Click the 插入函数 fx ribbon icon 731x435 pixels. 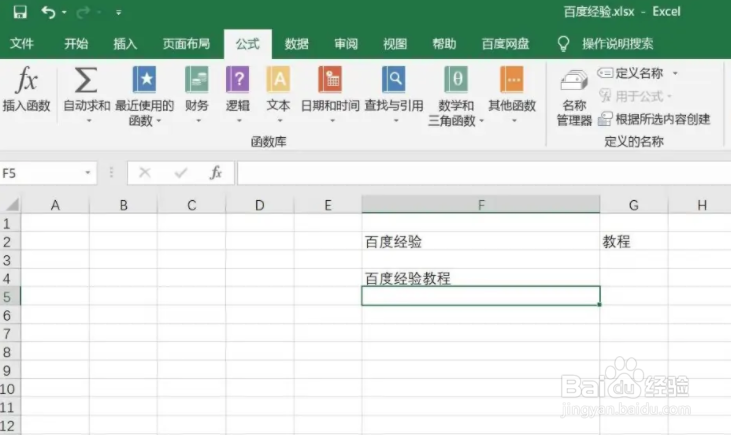26,79
